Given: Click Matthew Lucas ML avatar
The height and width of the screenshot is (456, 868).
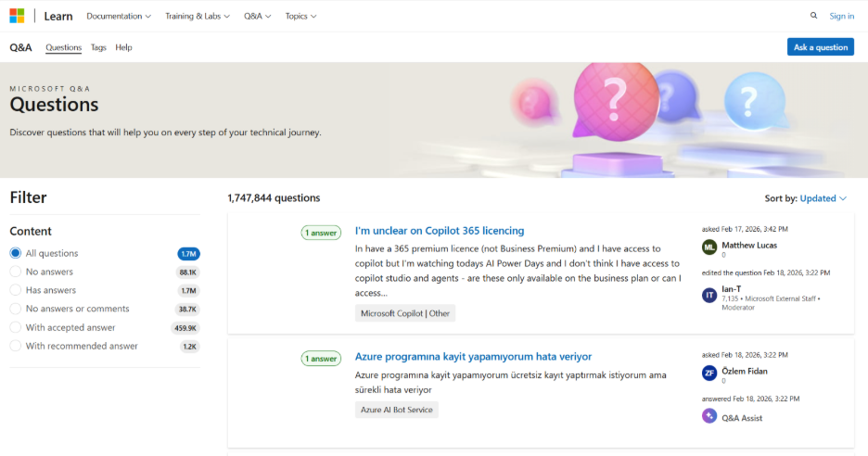Looking at the screenshot, I should 709,248.
